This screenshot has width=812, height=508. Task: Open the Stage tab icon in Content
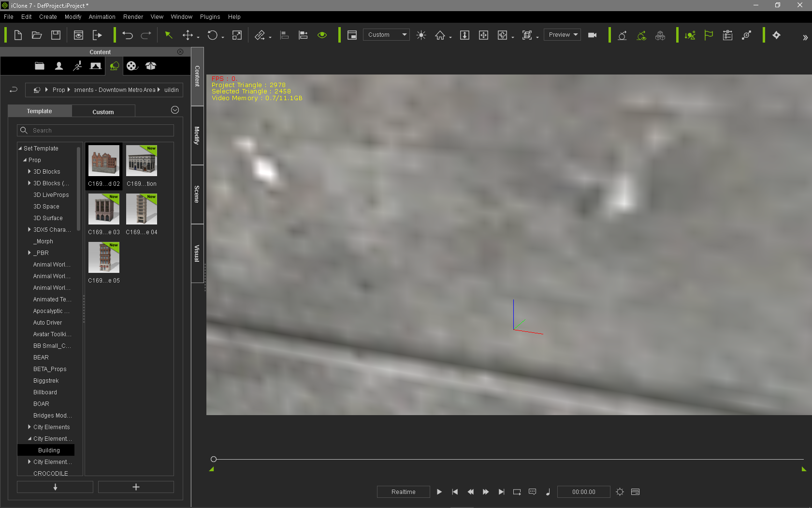96,66
